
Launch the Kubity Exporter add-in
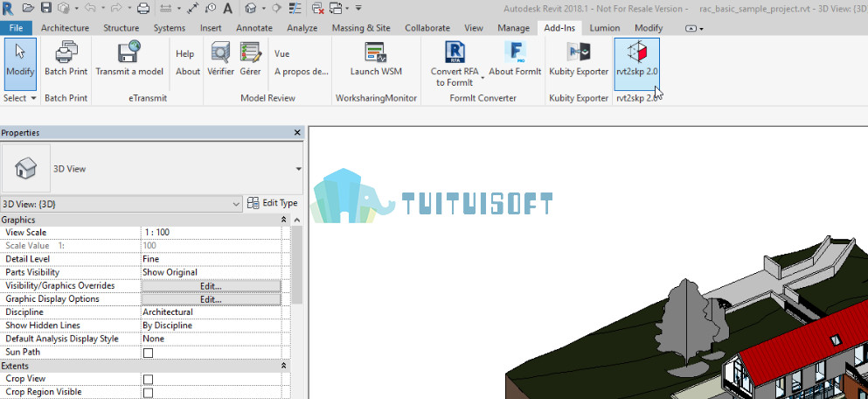coord(579,59)
